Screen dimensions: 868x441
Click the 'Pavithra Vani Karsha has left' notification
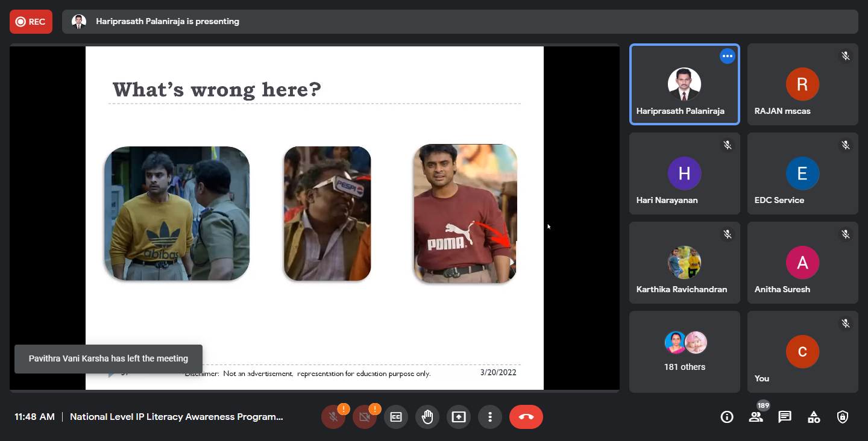click(x=108, y=358)
